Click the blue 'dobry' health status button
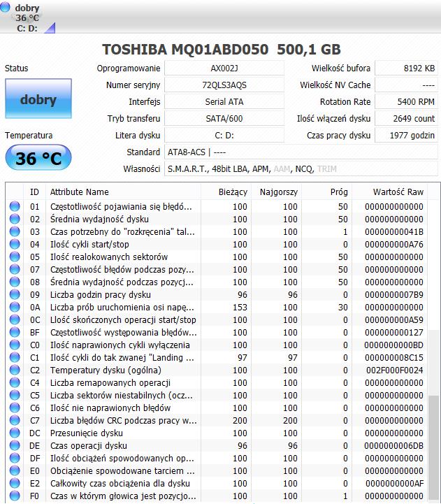441x504 pixels. pyautogui.click(x=38, y=99)
